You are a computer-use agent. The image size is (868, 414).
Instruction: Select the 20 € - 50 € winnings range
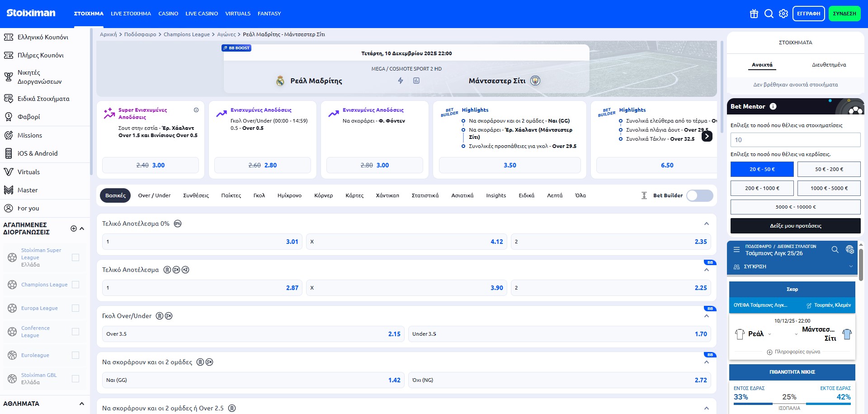pos(762,169)
